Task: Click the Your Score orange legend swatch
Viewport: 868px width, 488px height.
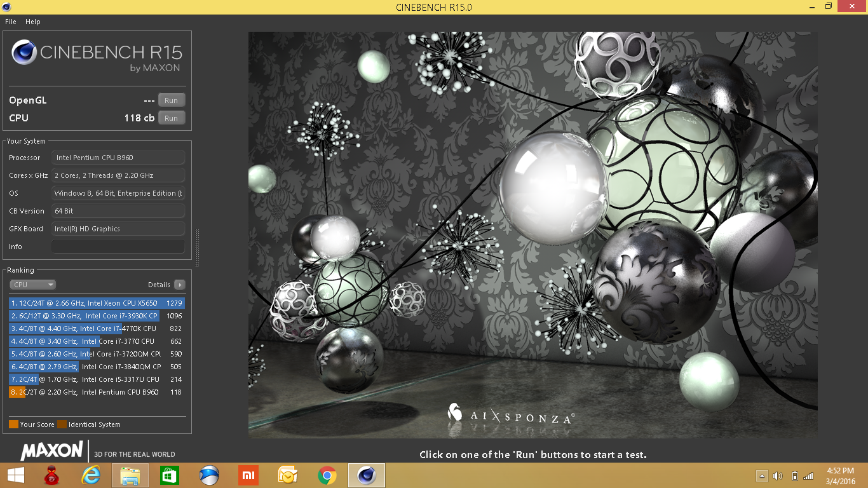Action: (x=13, y=424)
